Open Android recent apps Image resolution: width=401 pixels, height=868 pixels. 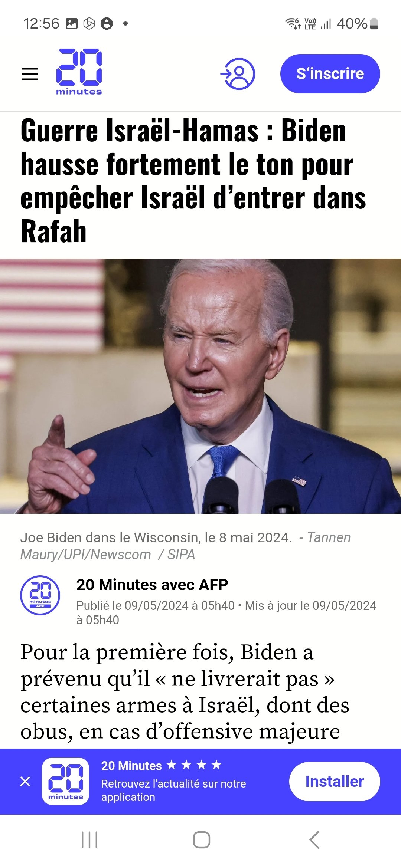click(x=89, y=840)
